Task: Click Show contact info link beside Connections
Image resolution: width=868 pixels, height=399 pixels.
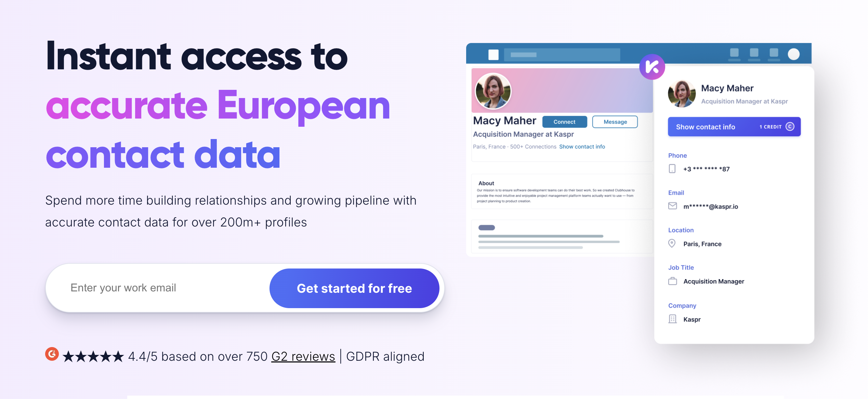Action: [582, 147]
